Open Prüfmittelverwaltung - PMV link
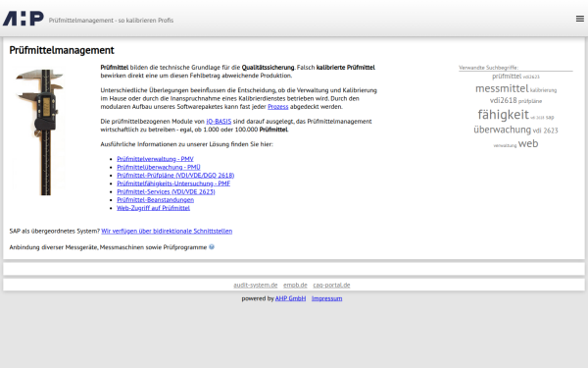The width and height of the screenshot is (588, 368). pos(155,159)
